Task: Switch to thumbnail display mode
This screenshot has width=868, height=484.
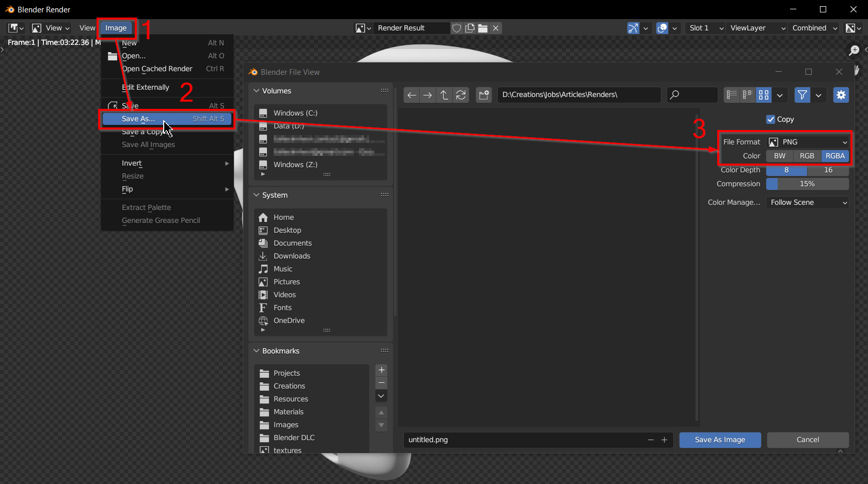Action: 763,95
